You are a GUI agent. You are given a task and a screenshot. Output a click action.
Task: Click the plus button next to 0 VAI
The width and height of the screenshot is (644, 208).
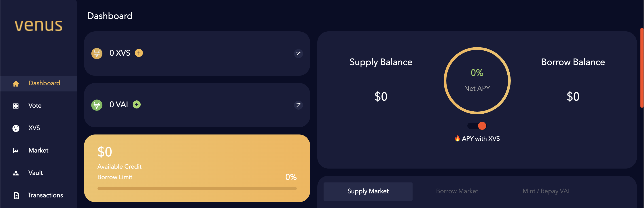click(136, 104)
